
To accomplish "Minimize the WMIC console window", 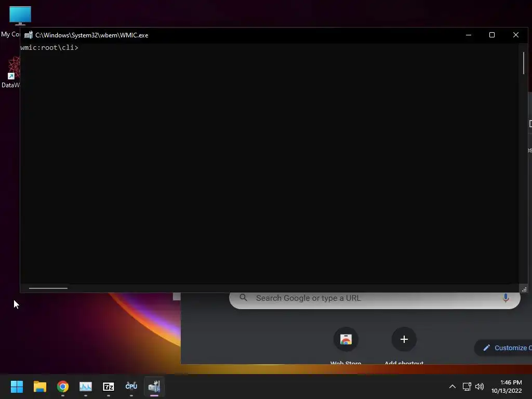I will 469,35.
